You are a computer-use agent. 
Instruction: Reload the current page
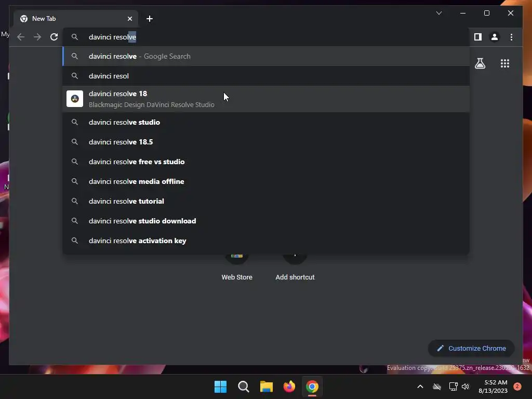coord(54,37)
